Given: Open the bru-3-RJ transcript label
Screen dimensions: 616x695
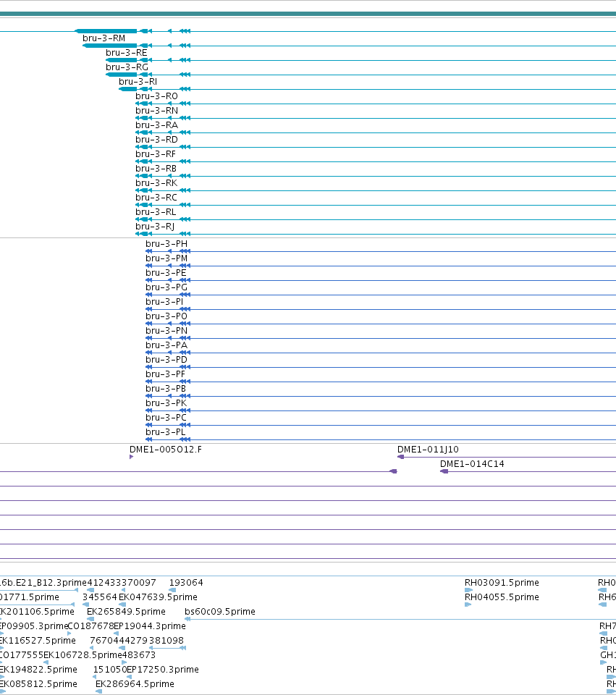Looking at the screenshot, I should [x=155, y=227].
